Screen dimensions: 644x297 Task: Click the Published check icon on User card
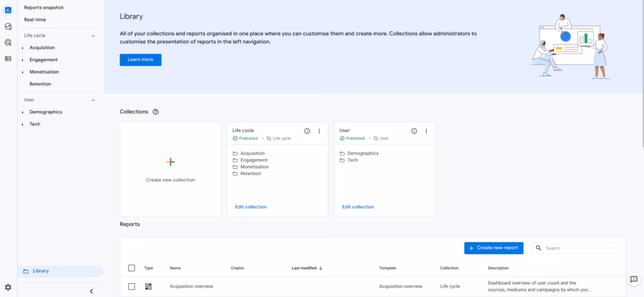(x=342, y=138)
